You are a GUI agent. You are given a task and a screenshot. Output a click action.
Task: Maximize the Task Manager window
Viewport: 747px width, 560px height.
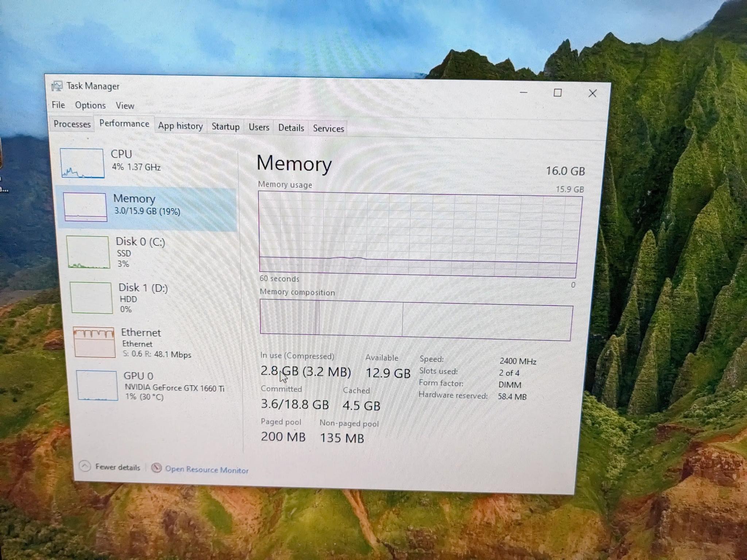click(557, 93)
